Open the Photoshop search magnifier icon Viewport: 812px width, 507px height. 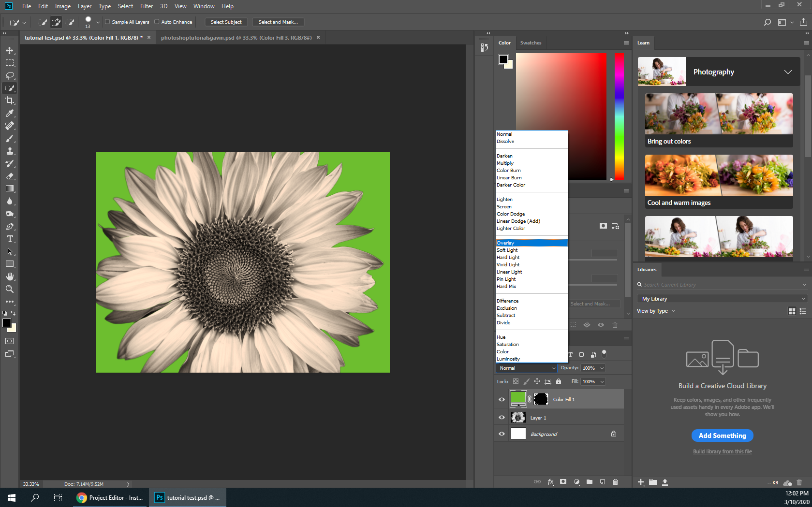pos(767,22)
